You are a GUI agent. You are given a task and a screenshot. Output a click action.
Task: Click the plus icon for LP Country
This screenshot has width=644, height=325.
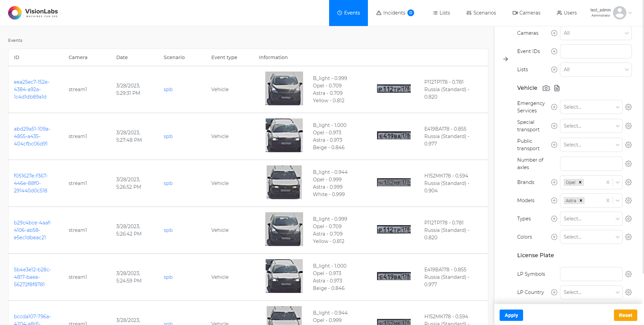pyautogui.click(x=554, y=292)
